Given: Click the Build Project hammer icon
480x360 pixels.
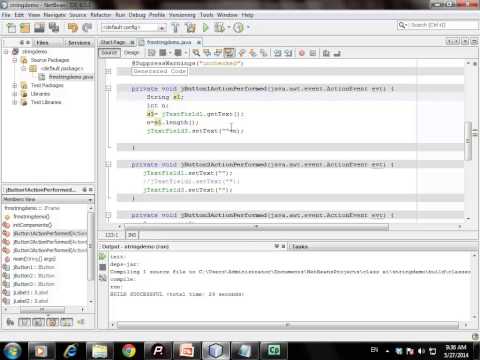Looking at the screenshot, I should point(175,28).
